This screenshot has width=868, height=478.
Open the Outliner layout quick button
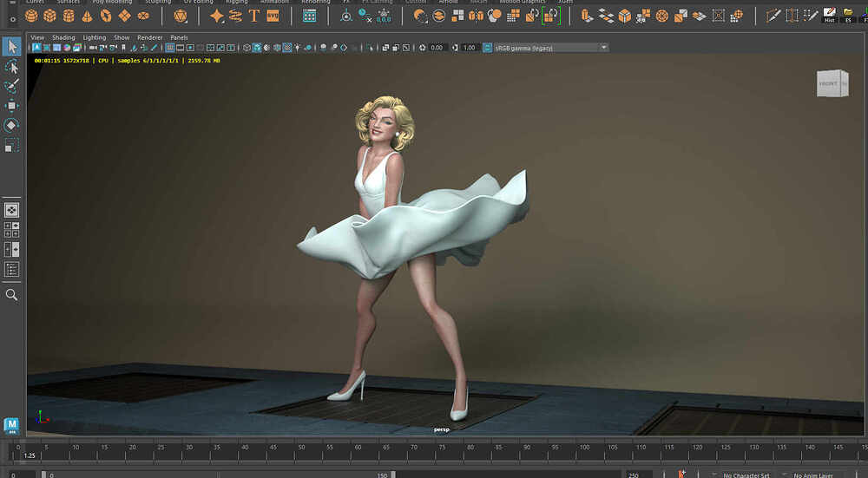11,270
